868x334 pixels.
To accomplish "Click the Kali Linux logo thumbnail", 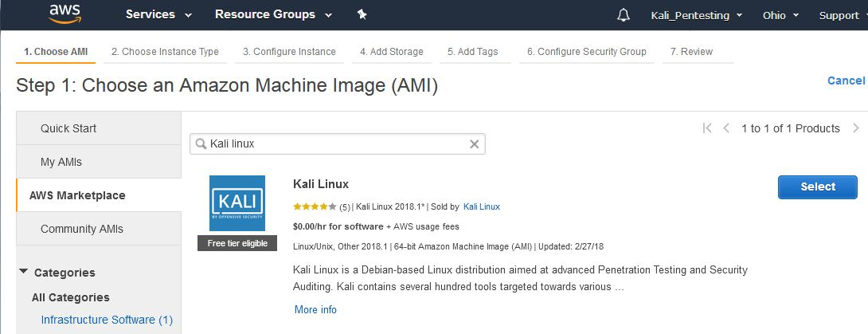I will point(237,203).
